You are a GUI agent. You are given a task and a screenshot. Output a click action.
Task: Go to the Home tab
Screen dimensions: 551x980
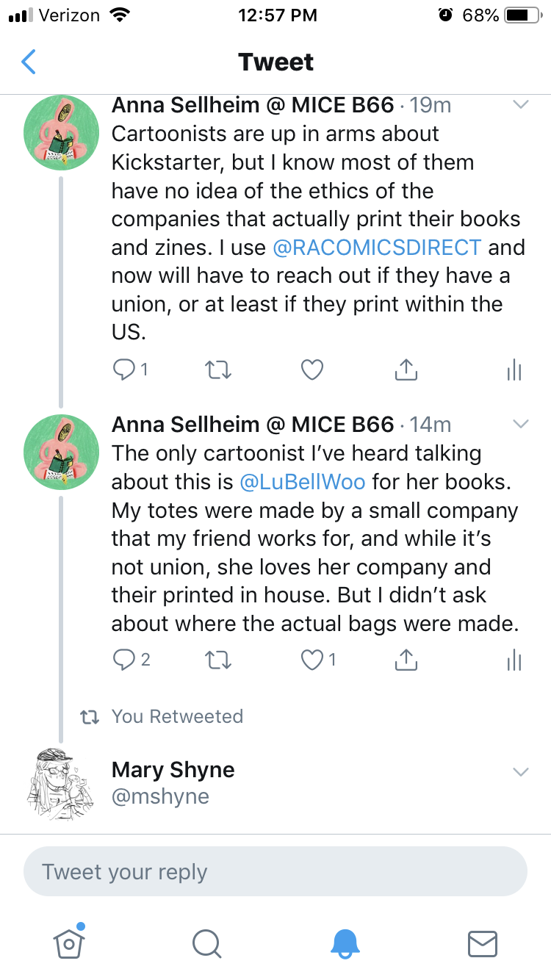tap(69, 943)
